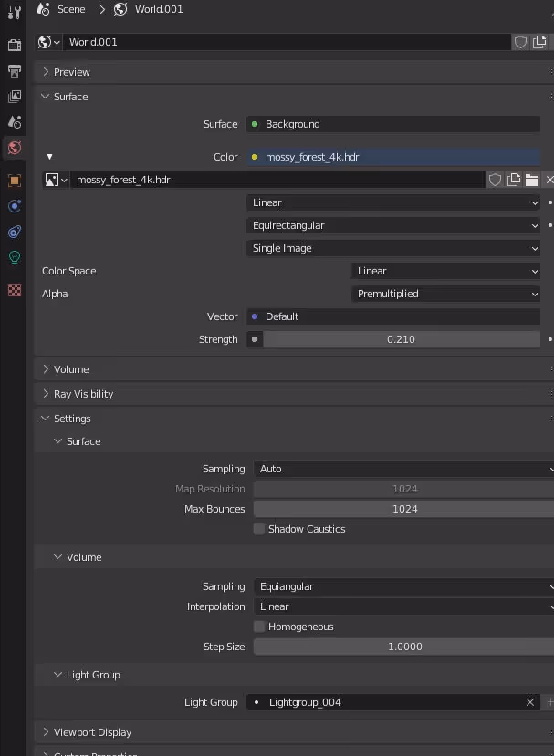Open the Texture properties checker icon
Image resolution: width=554 pixels, height=756 pixels.
pyautogui.click(x=14, y=290)
